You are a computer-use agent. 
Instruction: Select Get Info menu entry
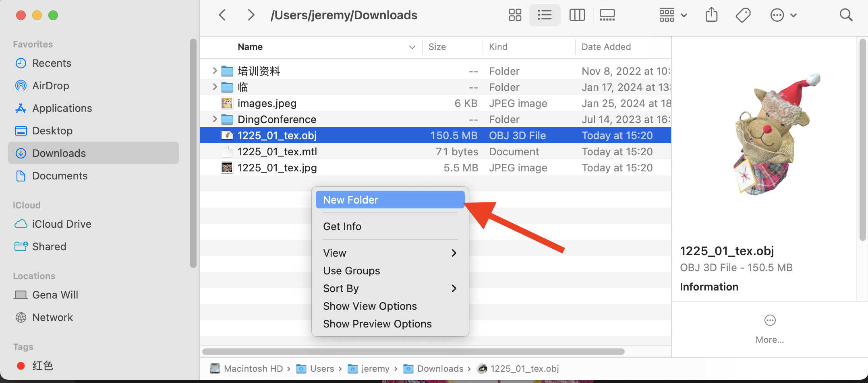342,227
